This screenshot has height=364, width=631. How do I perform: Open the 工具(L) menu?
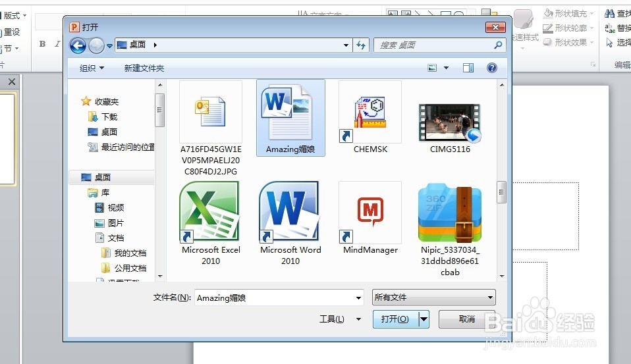click(340, 319)
